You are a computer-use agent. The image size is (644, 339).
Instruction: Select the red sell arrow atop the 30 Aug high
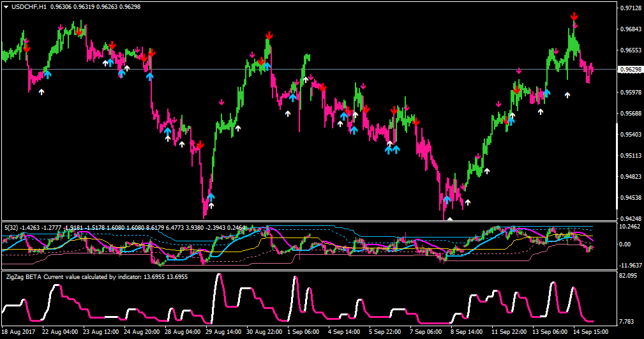[269, 35]
